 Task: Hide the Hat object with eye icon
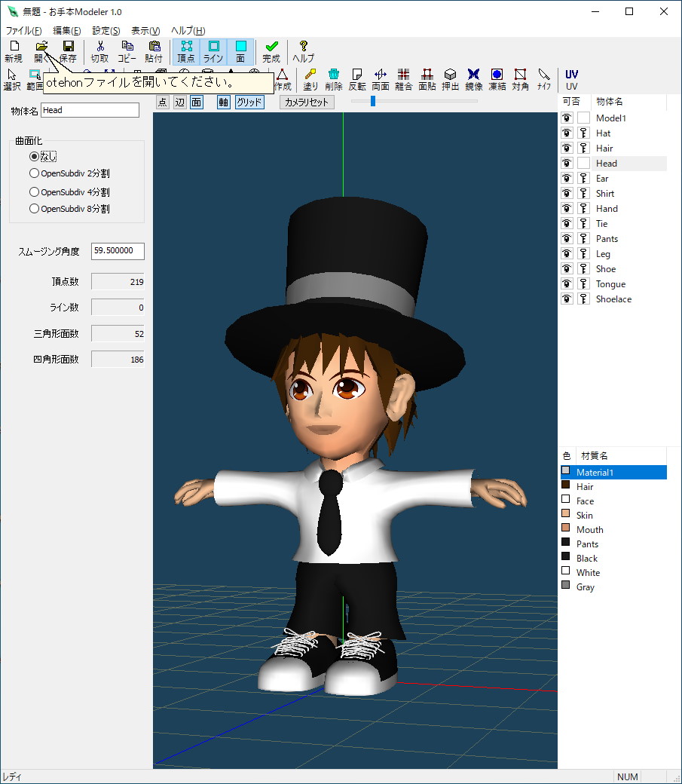click(x=567, y=133)
